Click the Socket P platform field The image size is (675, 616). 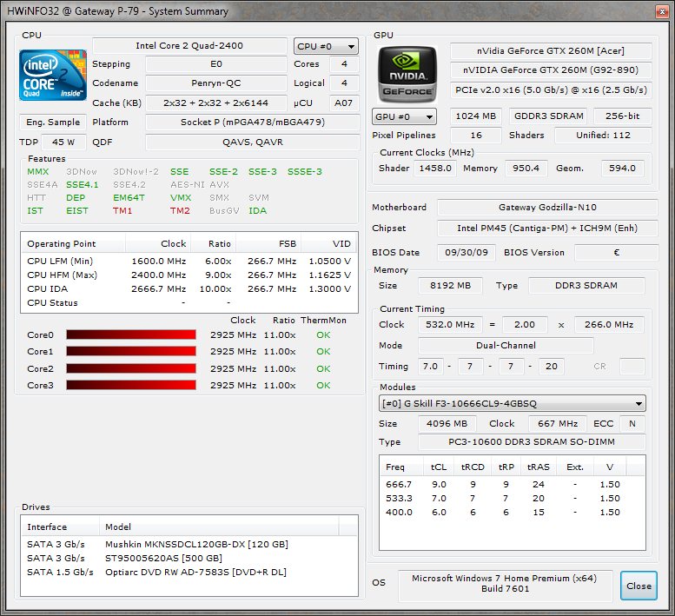point(253,123)
